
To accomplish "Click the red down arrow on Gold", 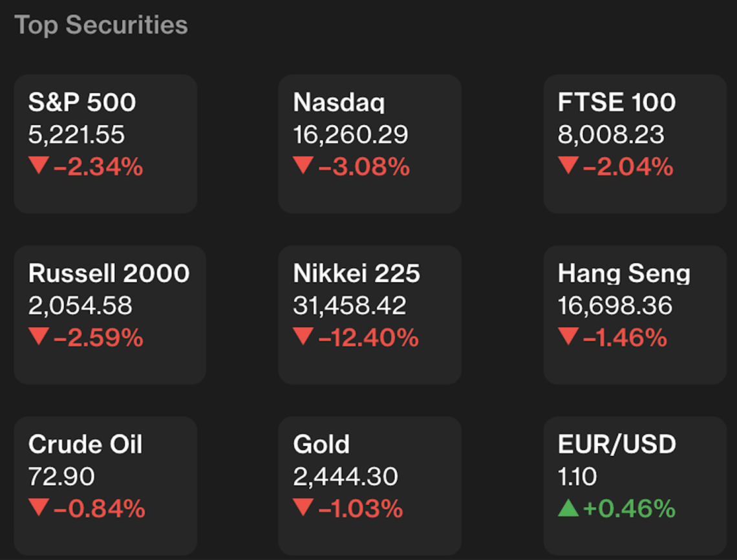I will pyautogui.click(x=303, y=508).
